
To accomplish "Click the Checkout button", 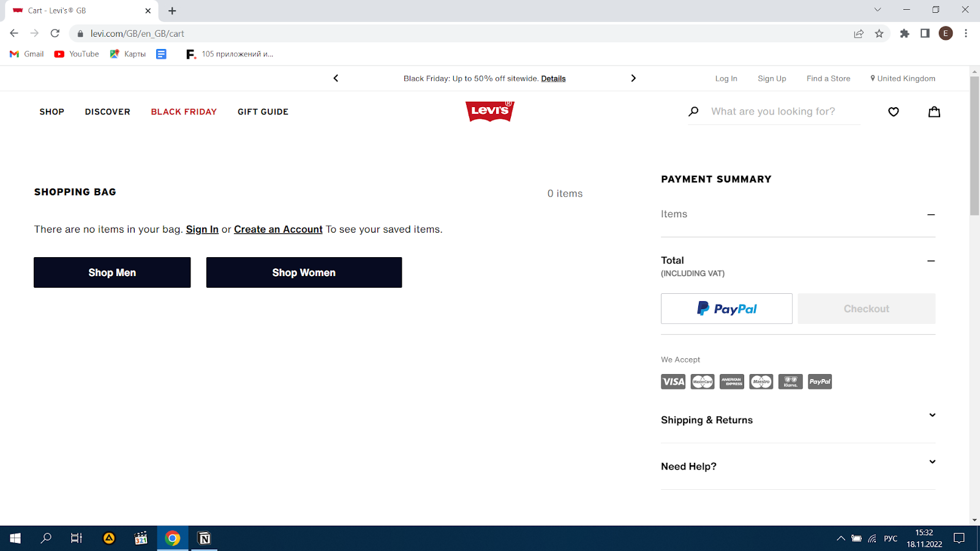I will click(x=866, y=309).
